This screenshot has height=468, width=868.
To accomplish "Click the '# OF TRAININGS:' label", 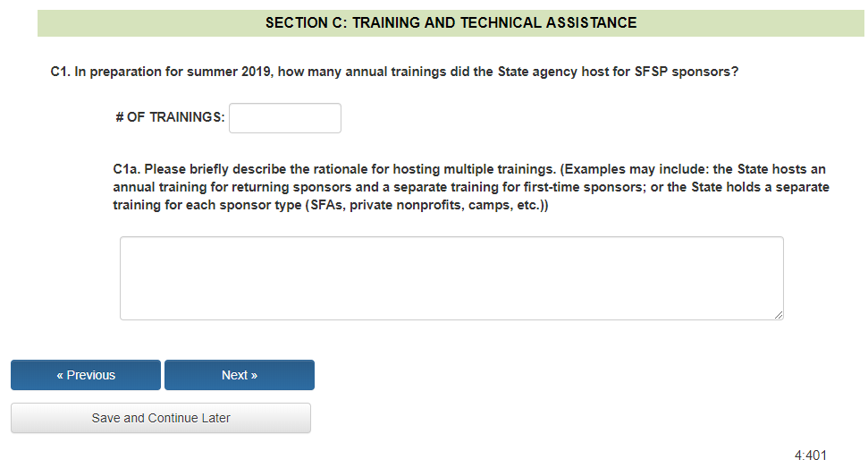I will (170, 118).
